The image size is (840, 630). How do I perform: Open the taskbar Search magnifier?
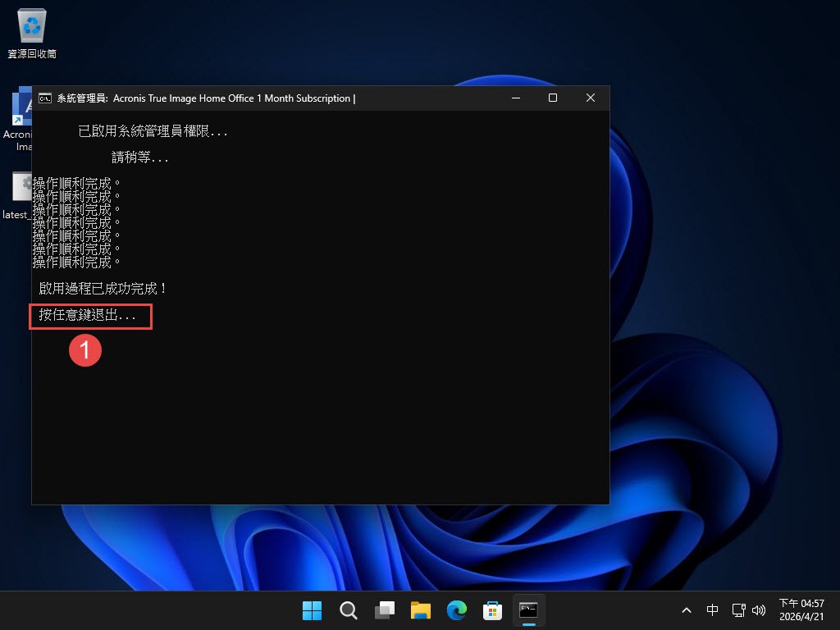click(x=349, y=610)
